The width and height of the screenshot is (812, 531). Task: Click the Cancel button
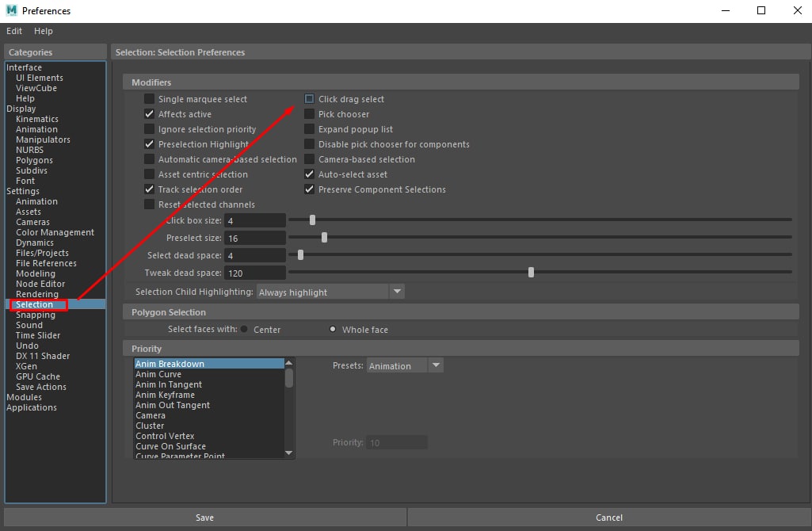pos(609,517)
